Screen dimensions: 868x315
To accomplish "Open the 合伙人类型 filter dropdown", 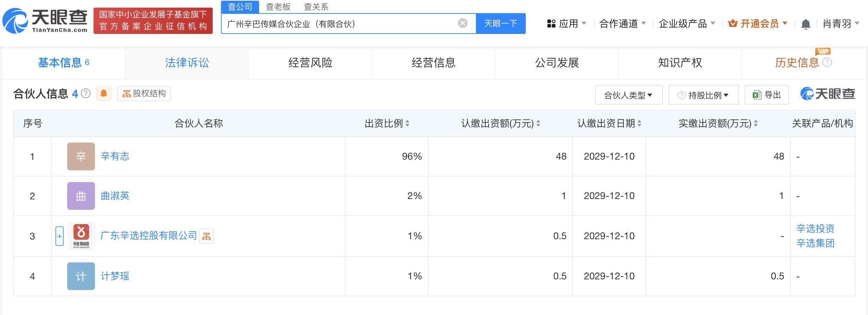I will [628, 95].
